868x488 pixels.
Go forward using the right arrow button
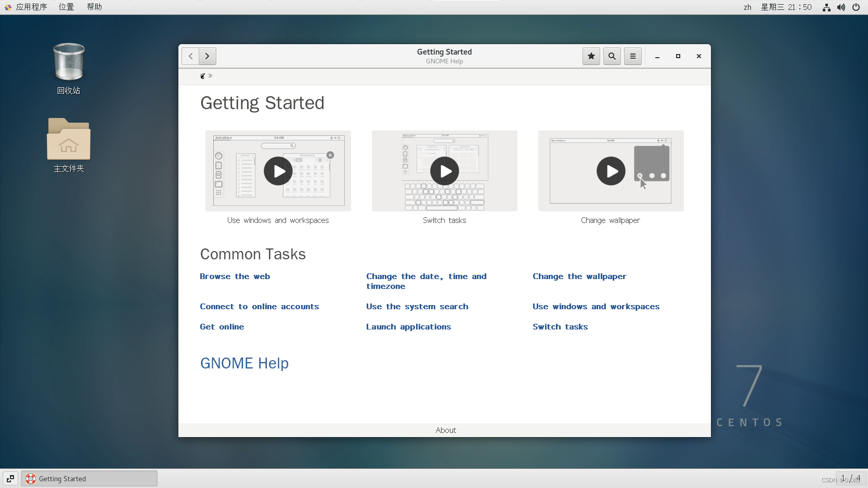[208, 56]
